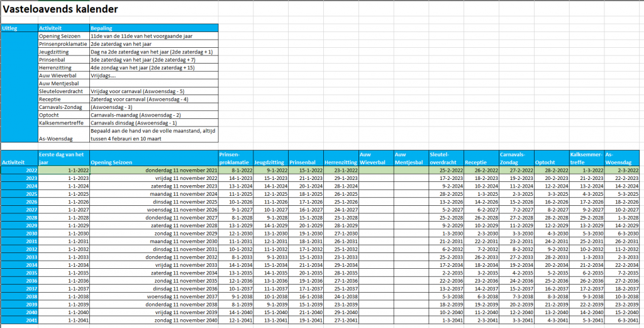Select Receptie date '22-2-2031'

pos(482,241)
